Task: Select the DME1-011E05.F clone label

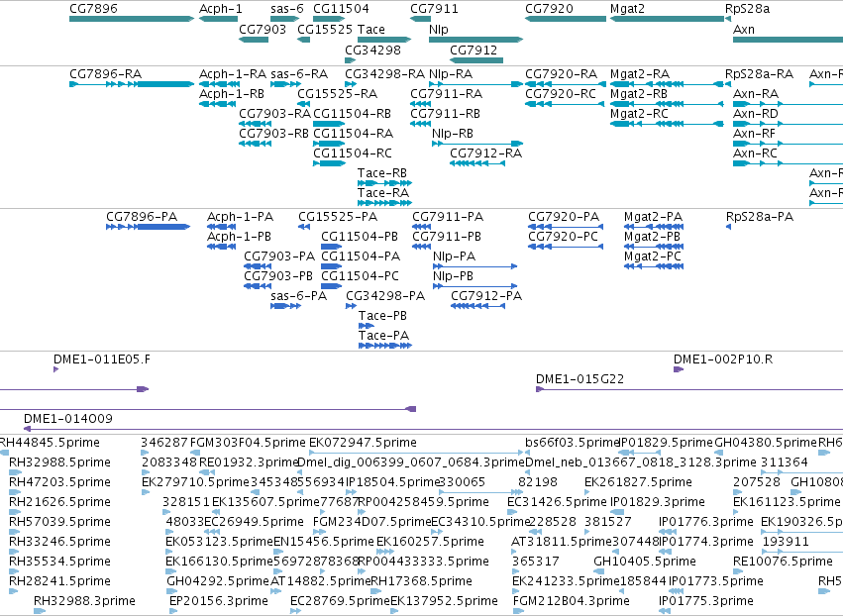Action: [102, 359]
